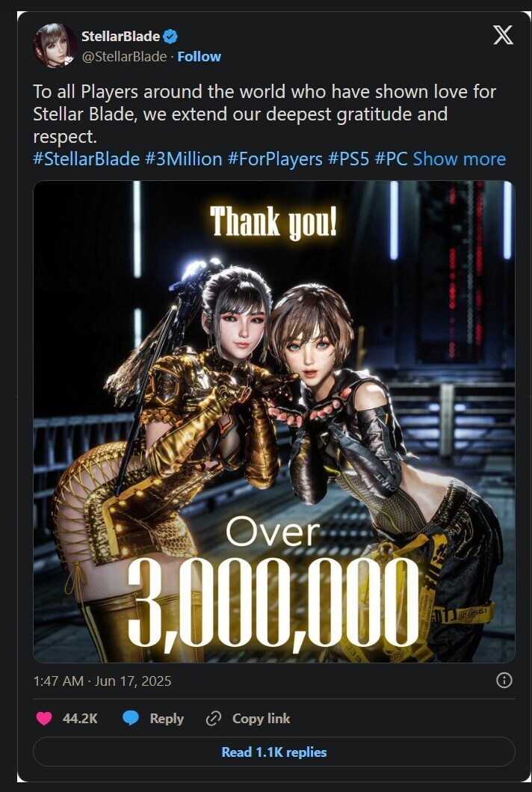Viewport: 532px width, 792px height.
Task: Click the Read 1.1K replies button
Action: tap(274, 752)
